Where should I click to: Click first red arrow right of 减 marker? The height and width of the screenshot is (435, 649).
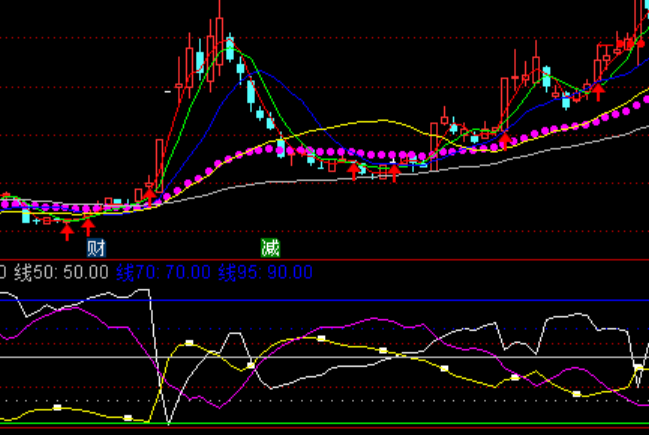coord(353,172)
